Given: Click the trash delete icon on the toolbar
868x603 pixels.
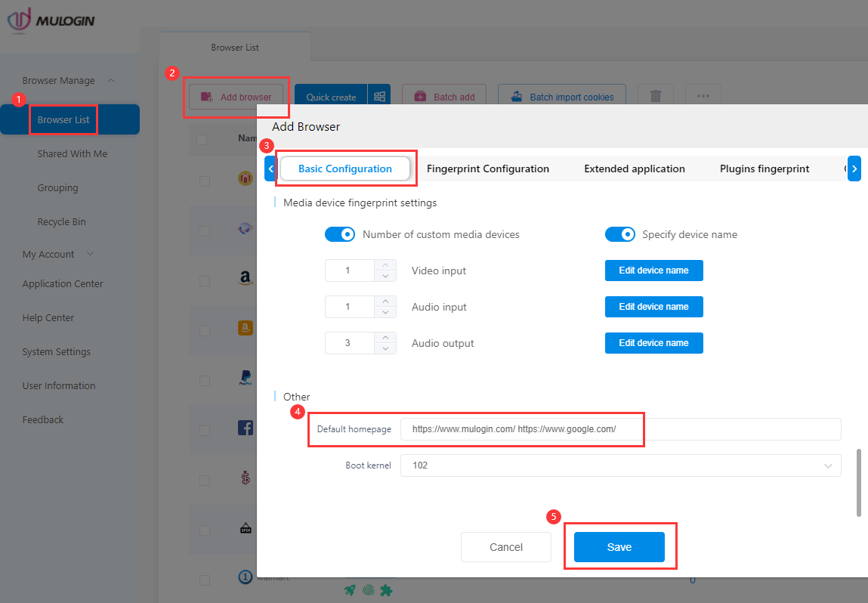Looking at the screenshot, I should click(x=655, y=94).
